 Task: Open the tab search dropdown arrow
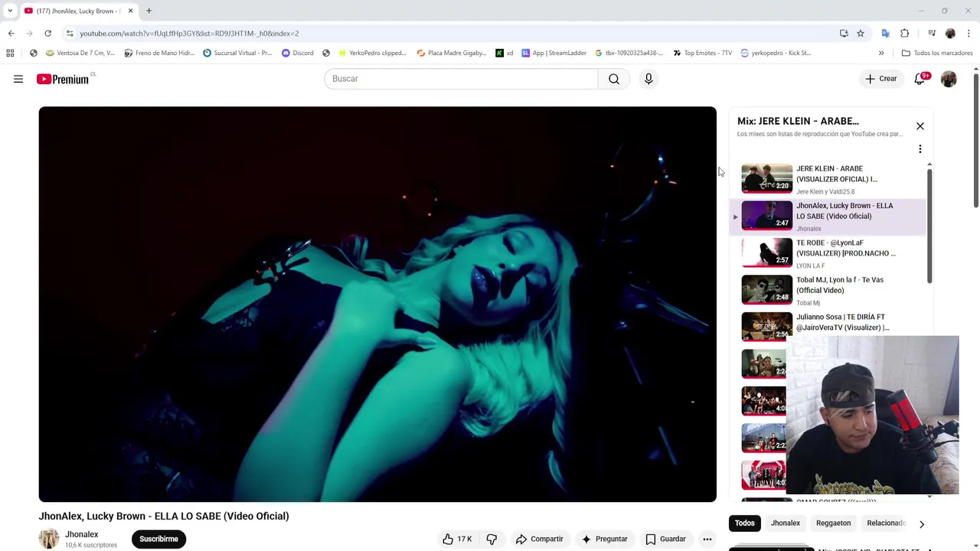coord(10,11)
